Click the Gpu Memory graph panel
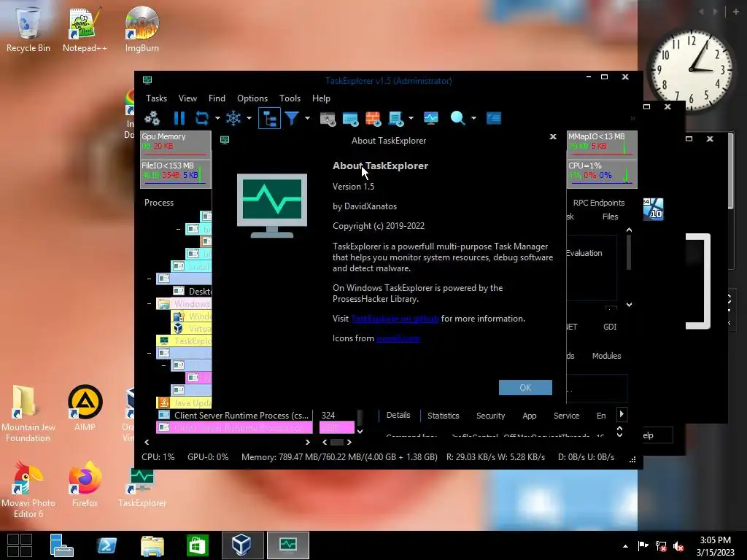Screen dimensions: 747x560 pyautogui.click(x=176, y=145)
